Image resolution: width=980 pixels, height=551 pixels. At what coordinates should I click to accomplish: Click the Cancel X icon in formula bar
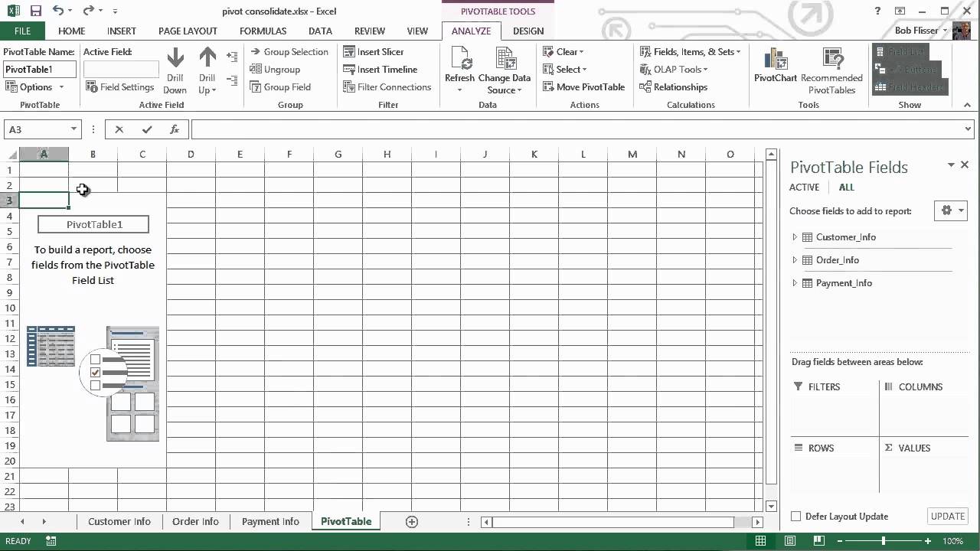pos(119,129)
